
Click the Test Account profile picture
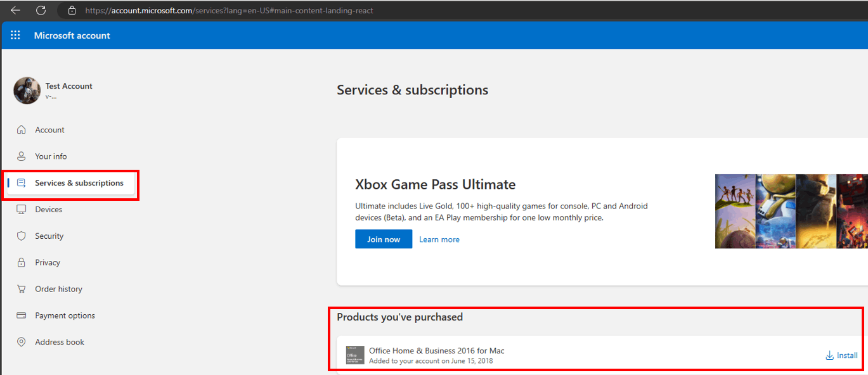[x=27, y=91]
